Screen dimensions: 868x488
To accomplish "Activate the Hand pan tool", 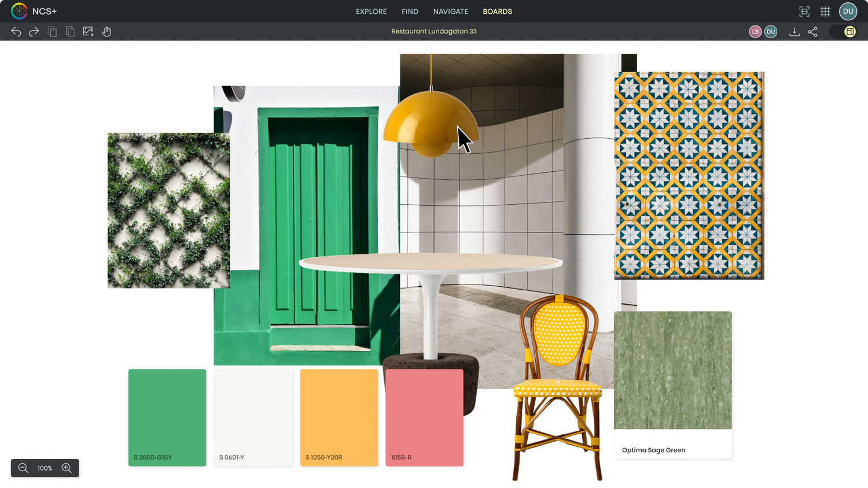I will coord(106,31).
